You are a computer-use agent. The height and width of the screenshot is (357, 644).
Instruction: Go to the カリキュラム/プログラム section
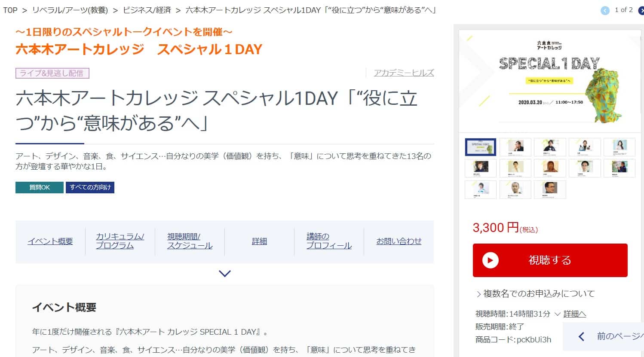[x=120, y=241]
